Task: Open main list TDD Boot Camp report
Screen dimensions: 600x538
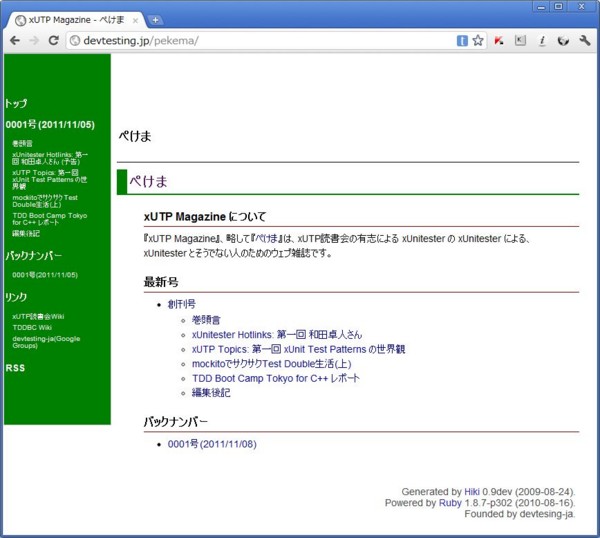Action: [276, 378]
